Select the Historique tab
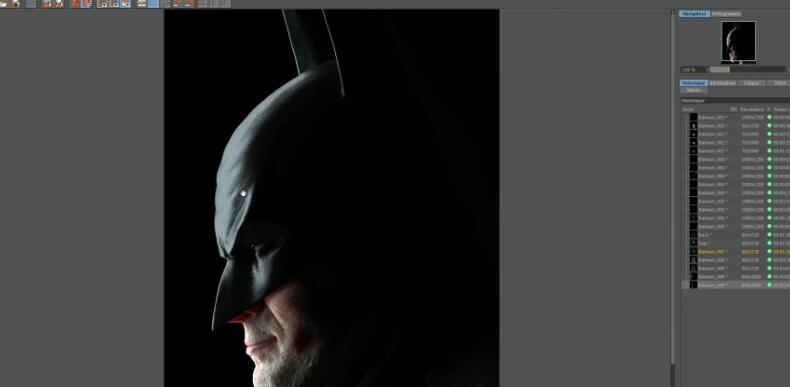This screenshot has height=387, width=790. [694, 83]
